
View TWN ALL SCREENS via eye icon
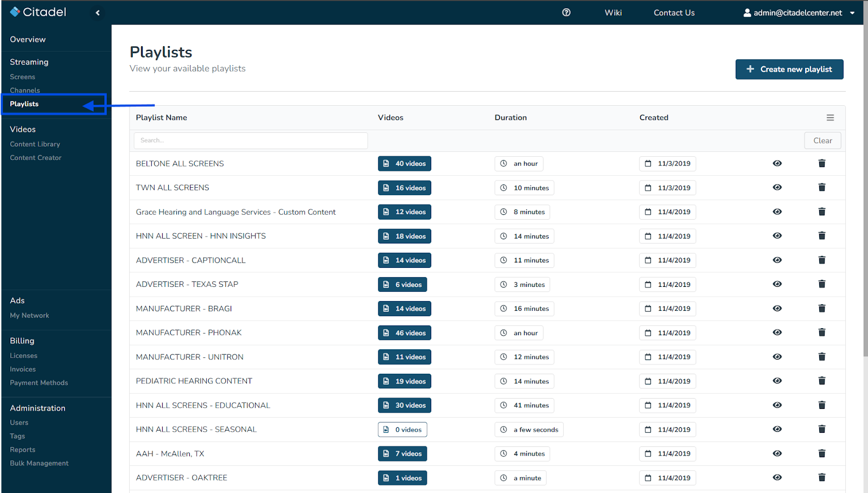[x=777, y=188]
